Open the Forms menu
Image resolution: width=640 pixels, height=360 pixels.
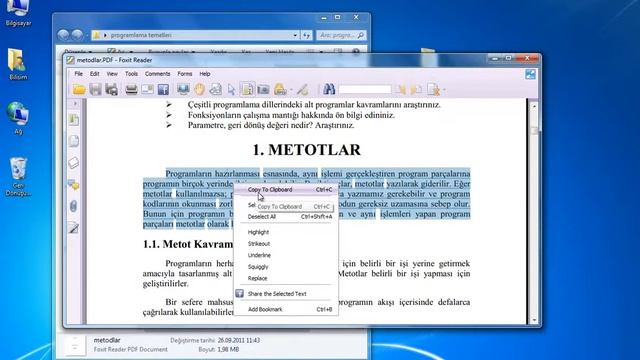(184, 74)
